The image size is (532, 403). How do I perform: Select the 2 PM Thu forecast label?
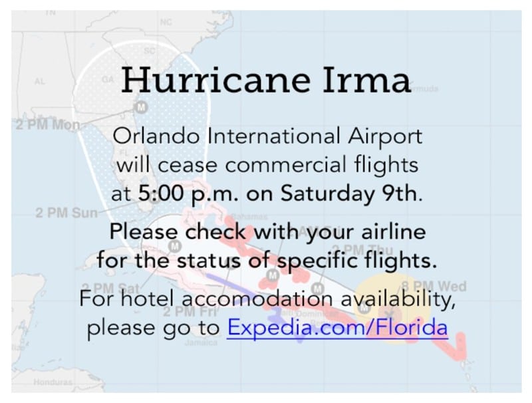coord(362,249)
